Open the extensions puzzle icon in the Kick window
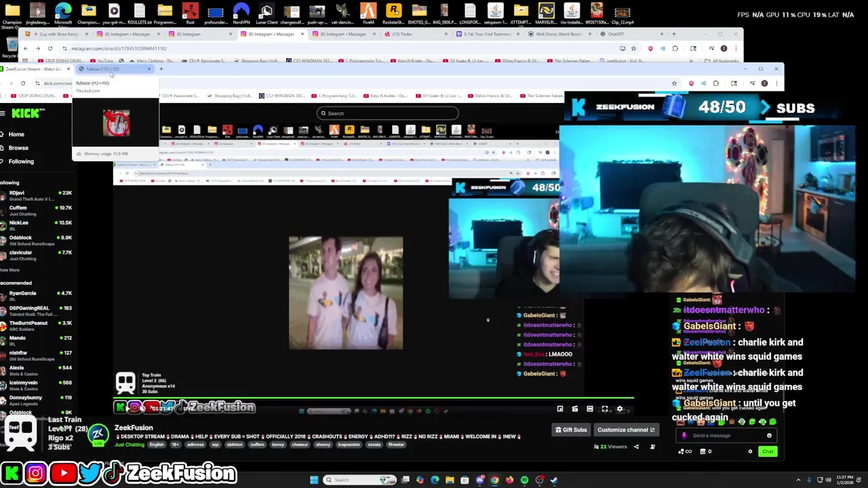 [x=716, y=83]
